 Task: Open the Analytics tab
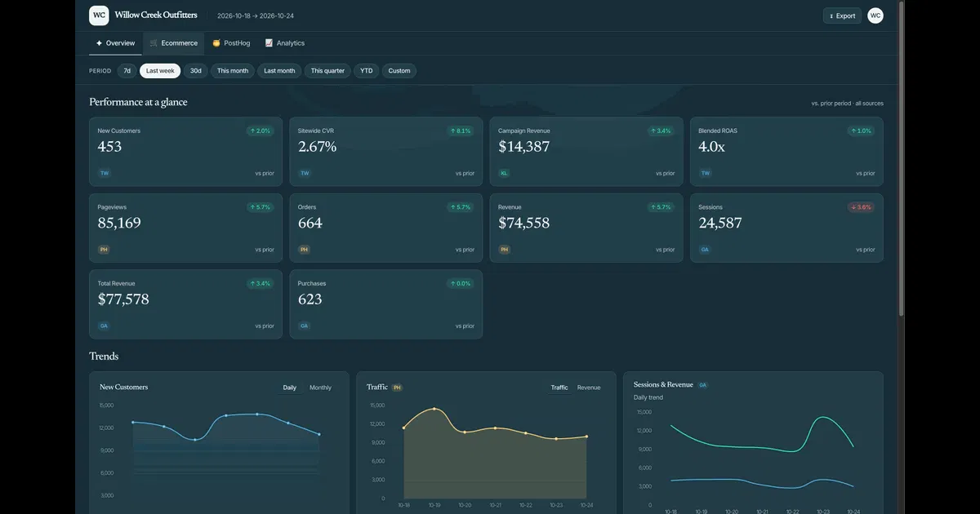[284, 43]
